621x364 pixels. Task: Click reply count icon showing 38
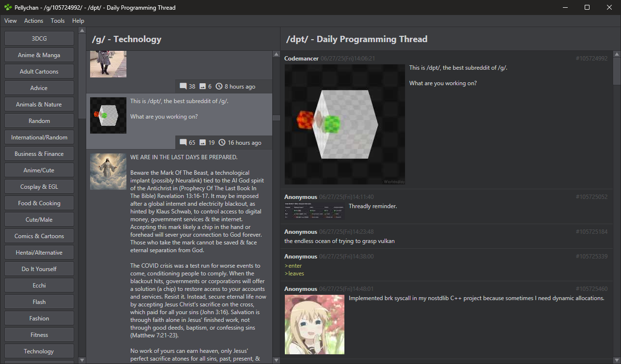183,86
